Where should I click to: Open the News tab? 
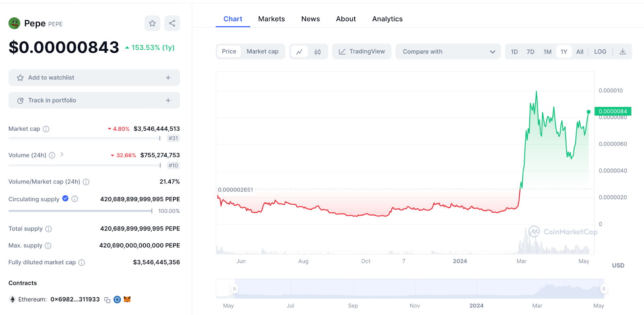[310, 19]
